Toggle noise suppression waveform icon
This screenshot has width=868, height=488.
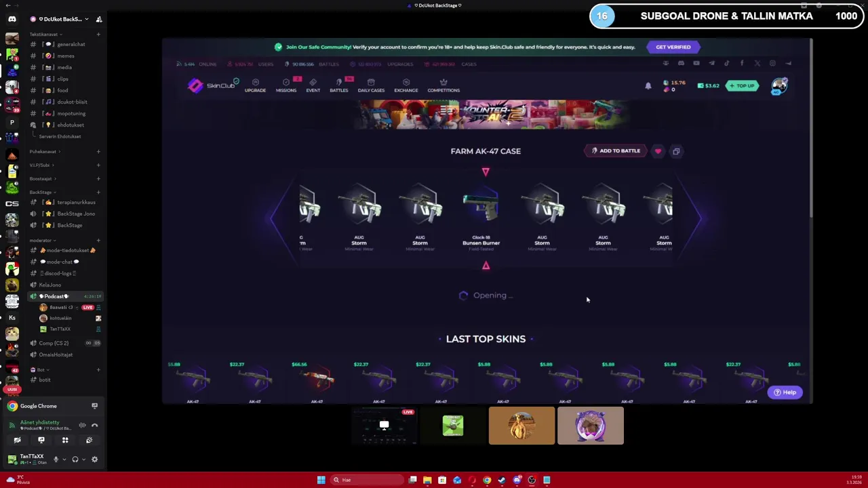(x=82, y=426)
